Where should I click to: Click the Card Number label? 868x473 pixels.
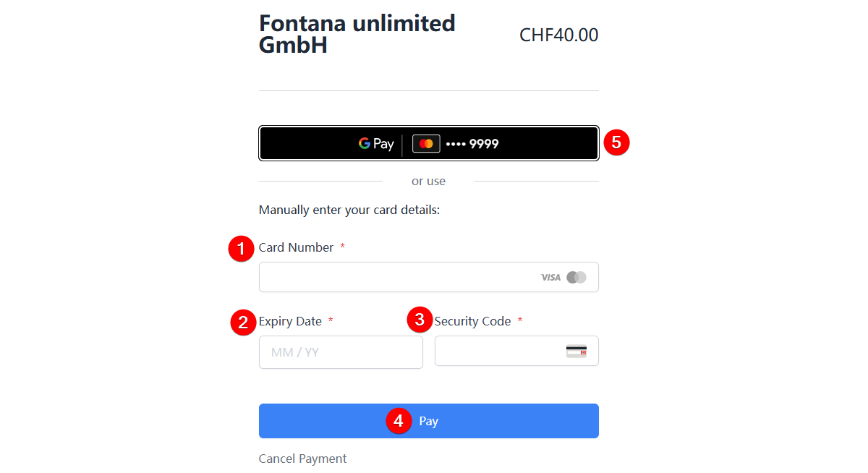[x=296, y=247]
